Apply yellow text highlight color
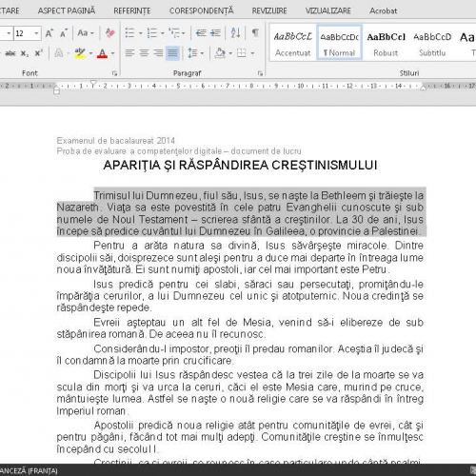Viewport: 476px width, 476px height. coord(80,53)
